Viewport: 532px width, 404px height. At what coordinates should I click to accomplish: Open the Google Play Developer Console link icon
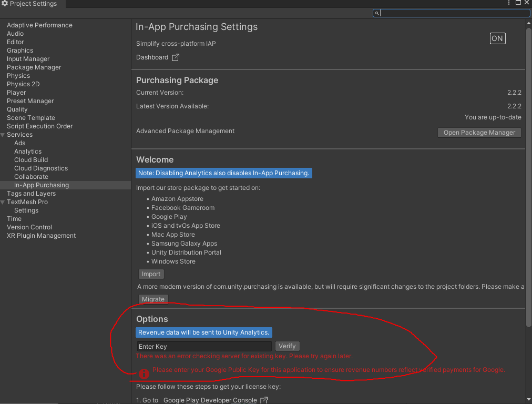[x=264, y=400]
